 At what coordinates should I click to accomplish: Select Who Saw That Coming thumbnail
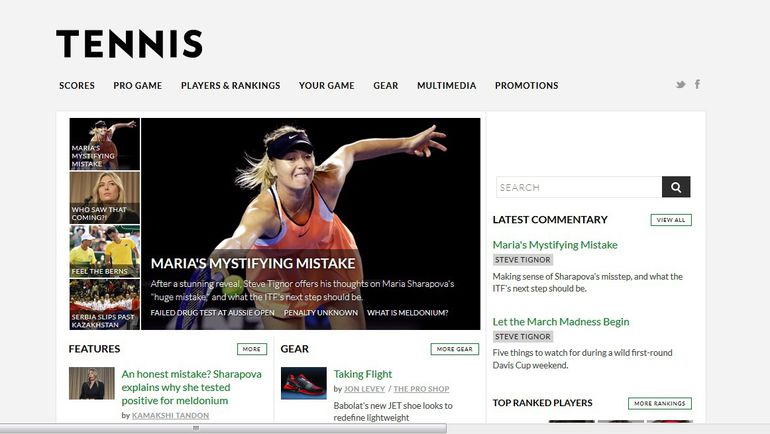coord(105,197)
